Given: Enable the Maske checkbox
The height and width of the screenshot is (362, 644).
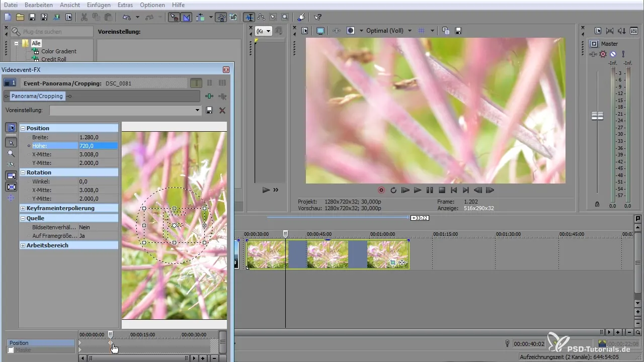Looking at the screenshot, I should point(11,350).
